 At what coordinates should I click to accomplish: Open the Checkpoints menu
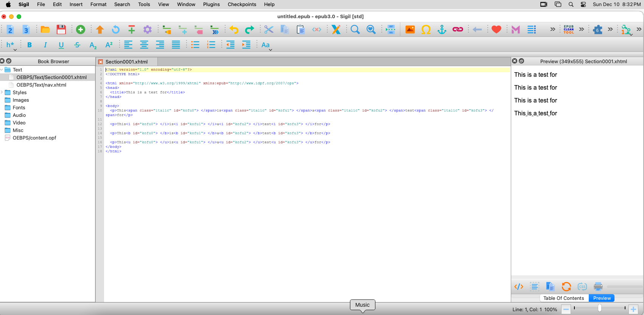coord(242,5)
